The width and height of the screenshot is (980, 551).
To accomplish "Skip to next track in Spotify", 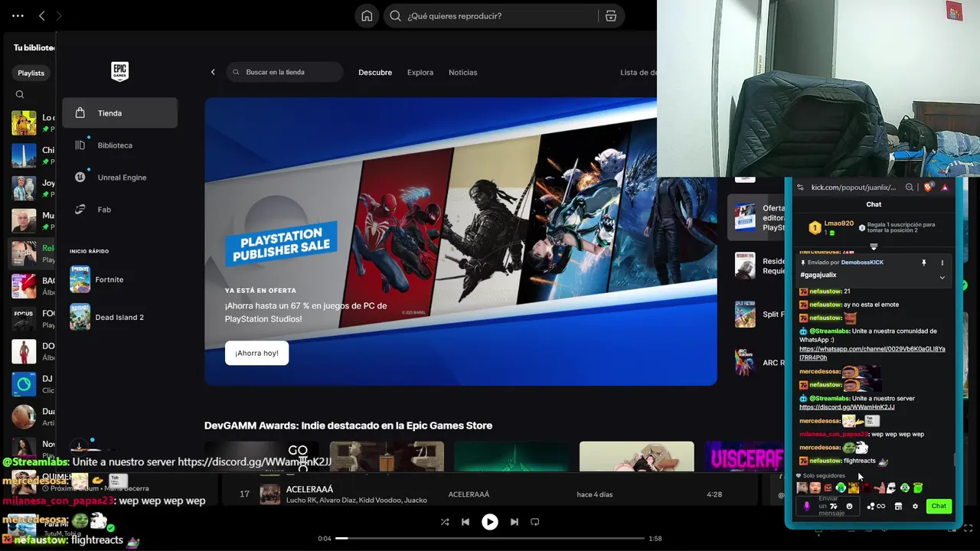I will tap(514, 522).
